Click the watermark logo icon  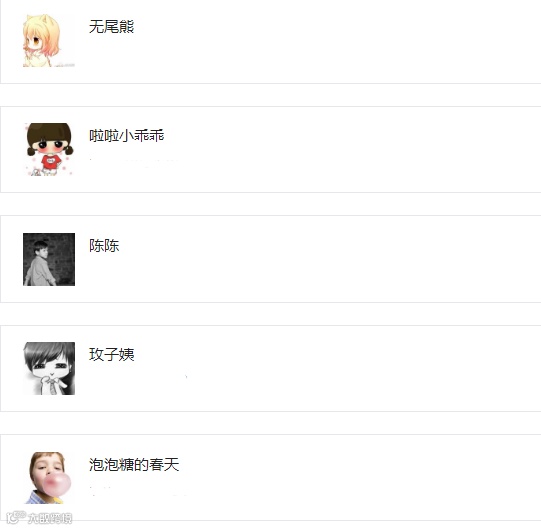click(16, 517)
